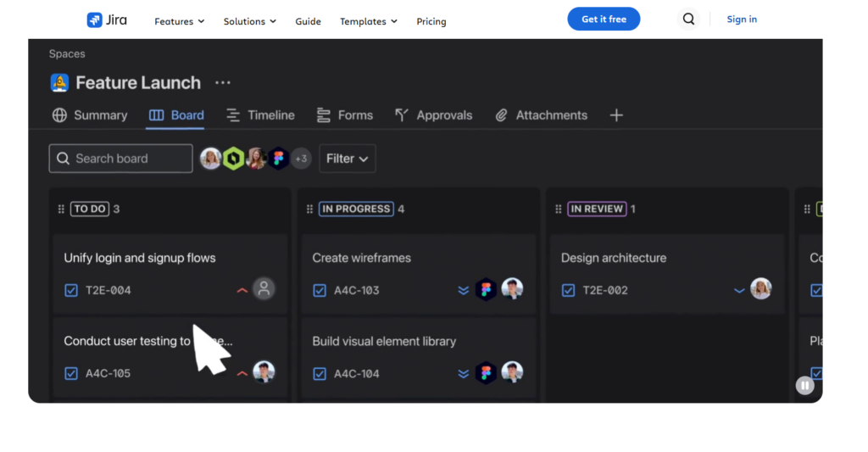Click the Feature Launch title
The width and height of the screenshot is (868, 452).
coord(138,82)
